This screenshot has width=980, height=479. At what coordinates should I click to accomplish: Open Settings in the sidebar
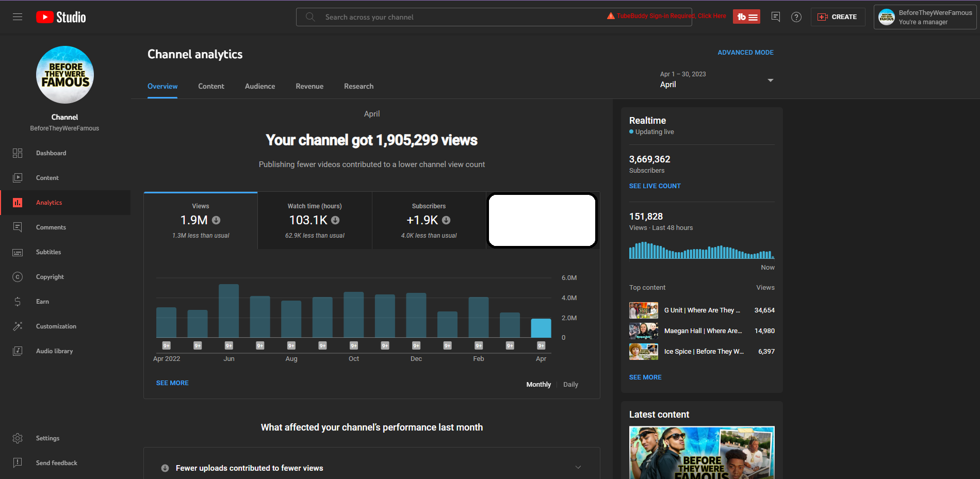tap(65, 438)
